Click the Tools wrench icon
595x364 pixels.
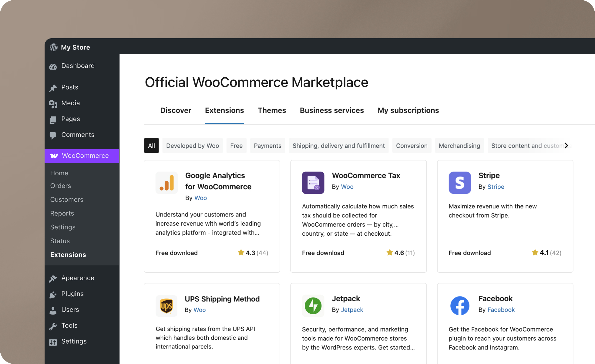[x=53, y=325]
